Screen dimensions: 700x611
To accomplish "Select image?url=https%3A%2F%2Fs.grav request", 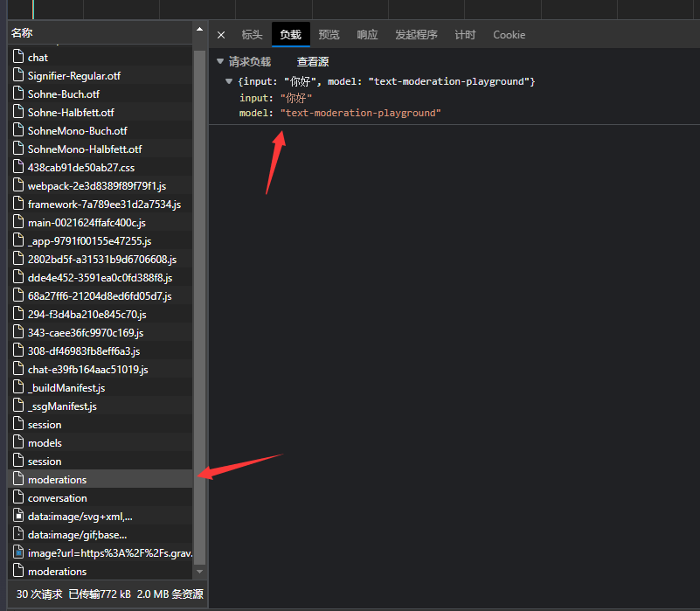I will (100, 553).
